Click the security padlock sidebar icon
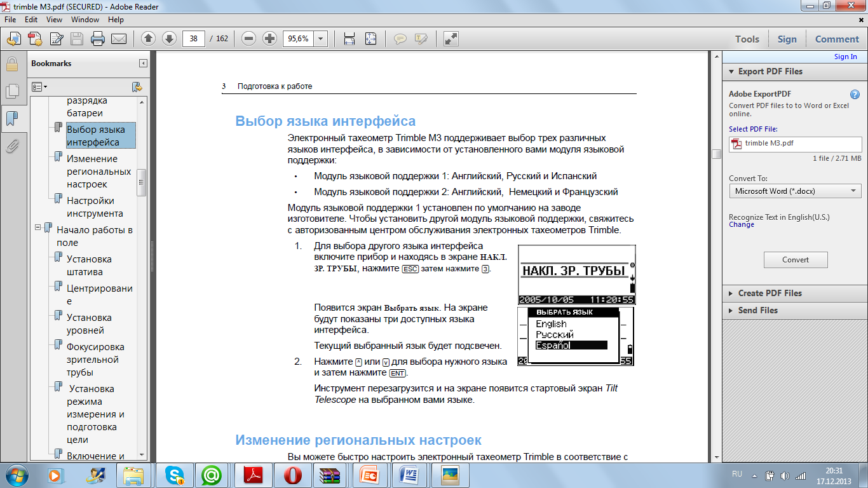The height and width of the screenshot is (488, 868). (11, 64)
